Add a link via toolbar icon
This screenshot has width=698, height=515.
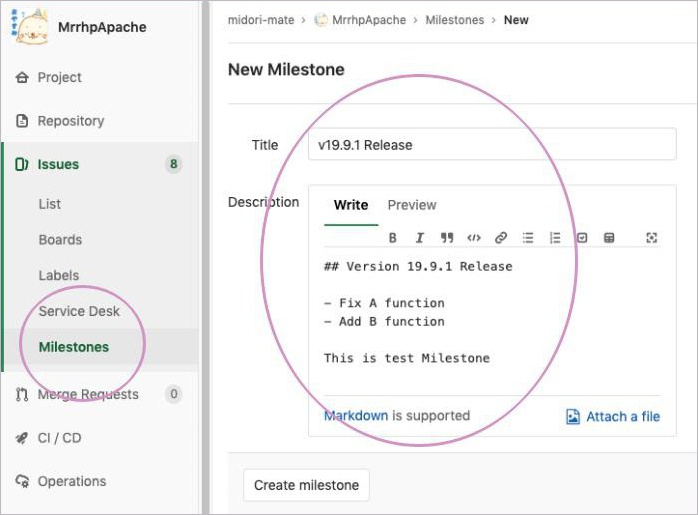[x=501, y=238]
